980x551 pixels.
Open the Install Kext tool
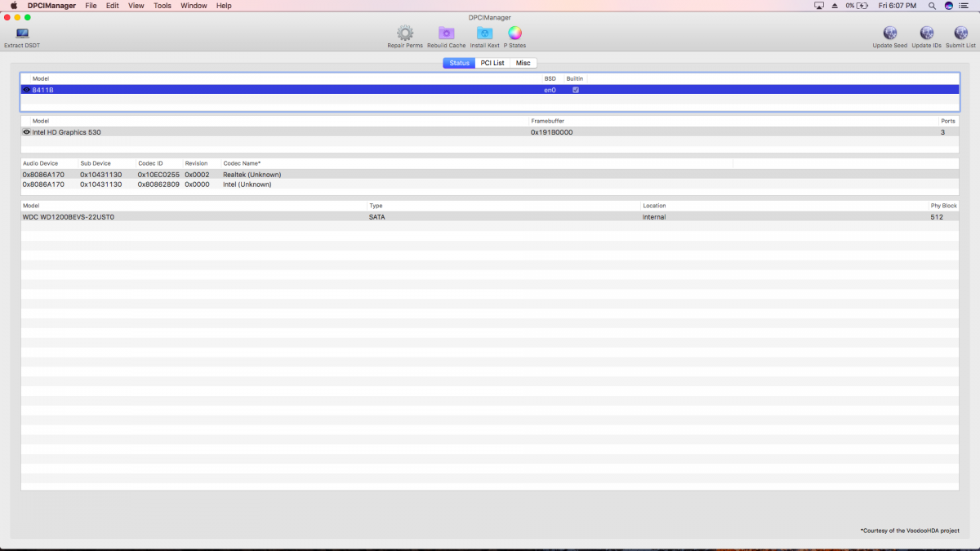484,33
